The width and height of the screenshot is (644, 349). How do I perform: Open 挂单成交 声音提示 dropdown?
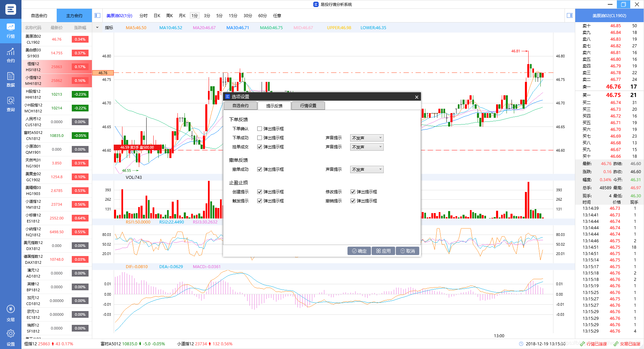click(x=367, y=147)
